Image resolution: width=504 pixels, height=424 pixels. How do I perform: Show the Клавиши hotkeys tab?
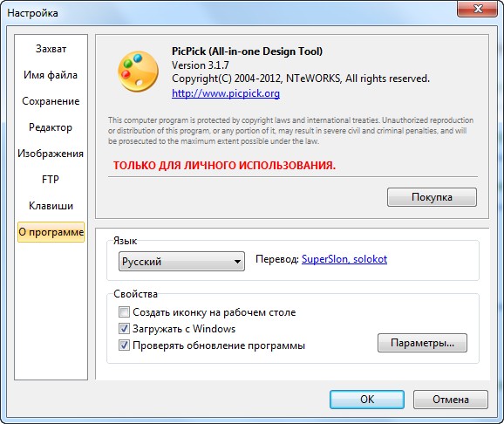coord(51,206)
